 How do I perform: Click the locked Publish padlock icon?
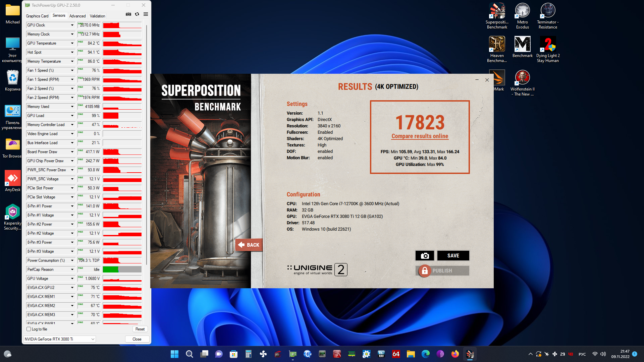click(x=425, y=271)
